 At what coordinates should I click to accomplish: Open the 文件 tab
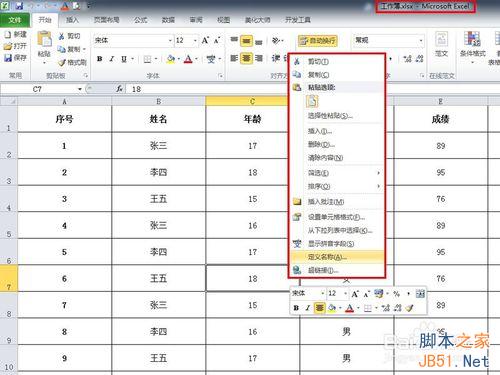[15, 20]
